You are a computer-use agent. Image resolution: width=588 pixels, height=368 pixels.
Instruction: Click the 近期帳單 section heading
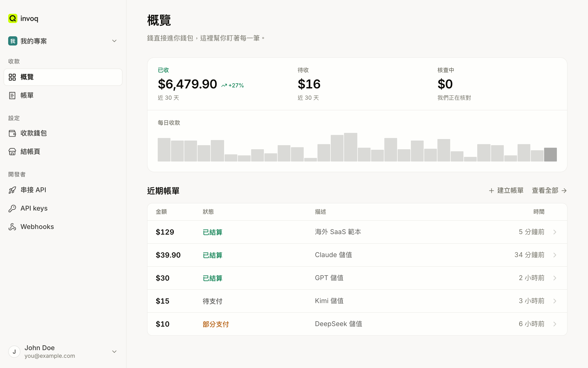tap(163, 191)
